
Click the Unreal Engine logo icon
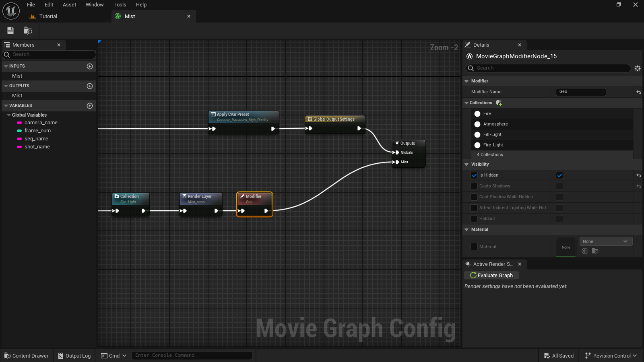pos(11,11)
